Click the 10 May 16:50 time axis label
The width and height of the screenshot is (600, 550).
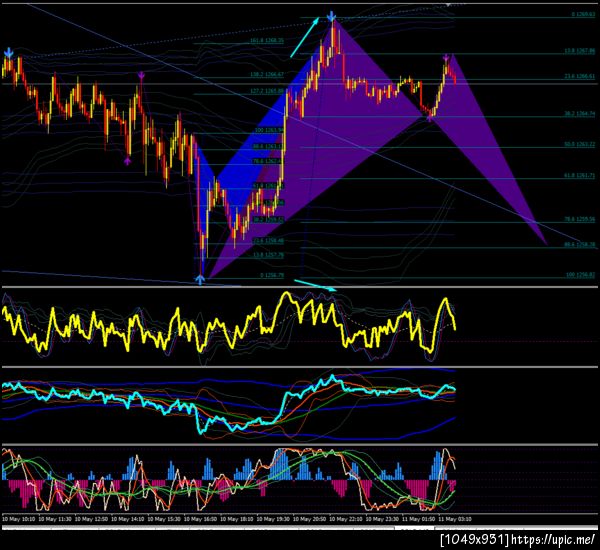tap(200, 519)
